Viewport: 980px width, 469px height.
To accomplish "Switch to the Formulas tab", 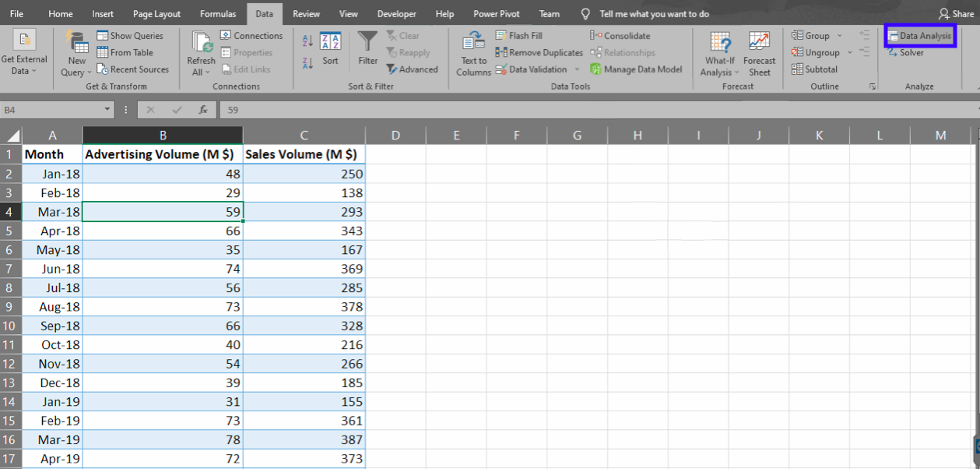I will pyautogui.click(x=218, y=14).
